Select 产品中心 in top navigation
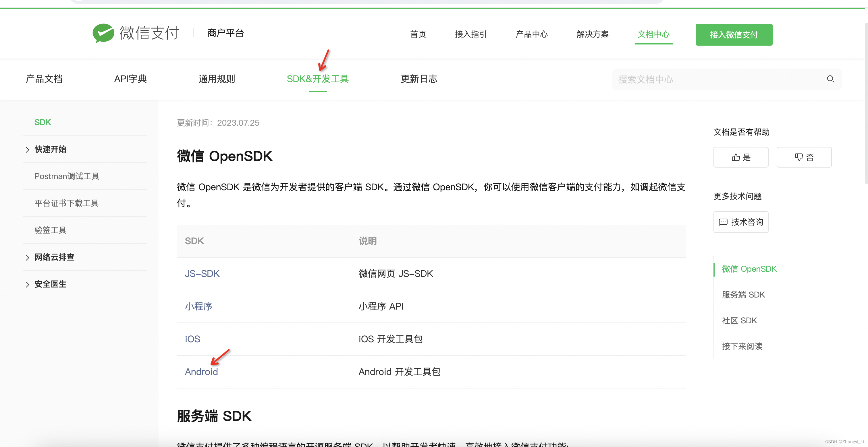868x447 pixels. (531, 34)
